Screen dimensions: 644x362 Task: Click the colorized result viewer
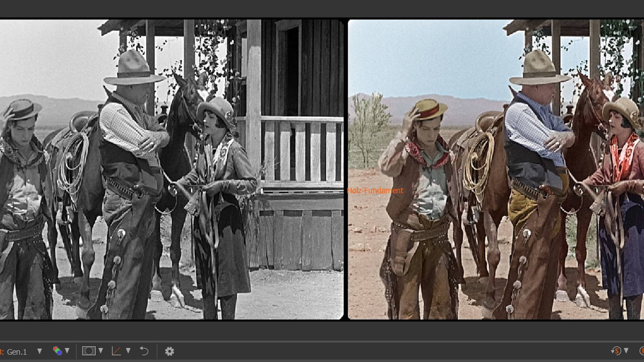pos(496,169)
